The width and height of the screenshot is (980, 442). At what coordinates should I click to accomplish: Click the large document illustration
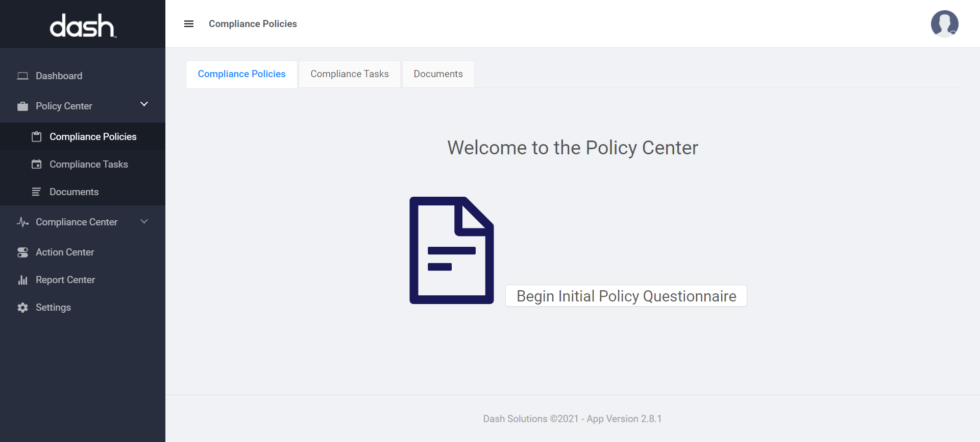(451, 250)
